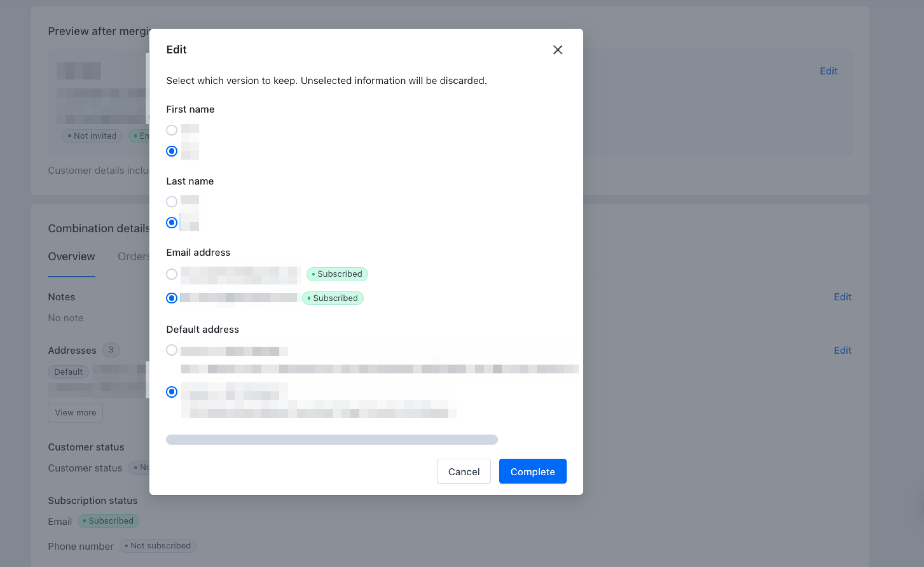Image resolution: width=924 pixels, height=567 pixels.
Task: Click Edit link beside Notes
Action: 842,297
